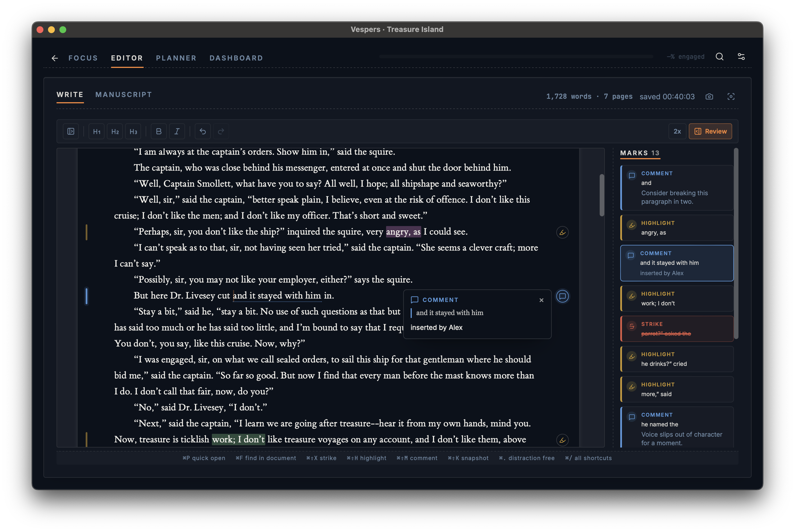Toggle bold formatting
795x532 pixels.
tap(158, 131)
